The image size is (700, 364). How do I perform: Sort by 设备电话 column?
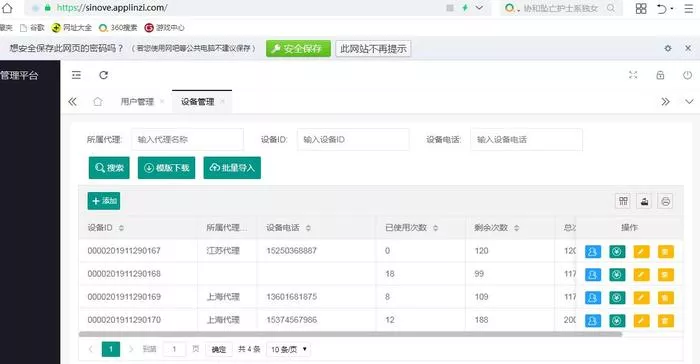point(308,228)
